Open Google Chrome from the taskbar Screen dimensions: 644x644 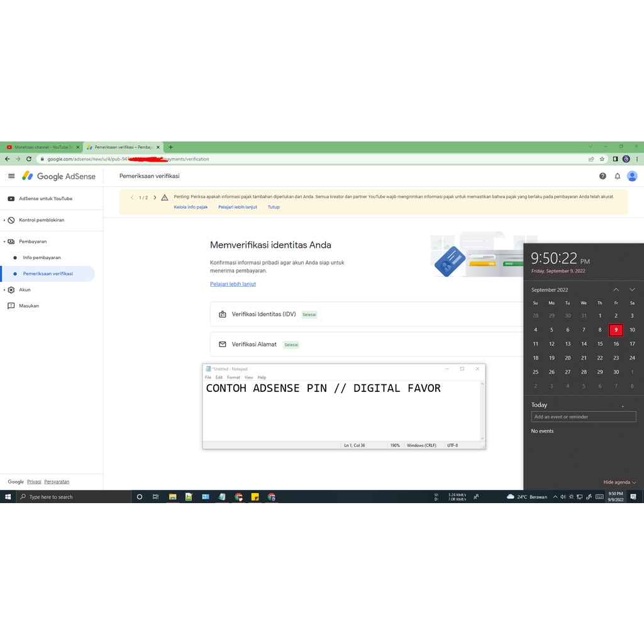click(238, 497)
